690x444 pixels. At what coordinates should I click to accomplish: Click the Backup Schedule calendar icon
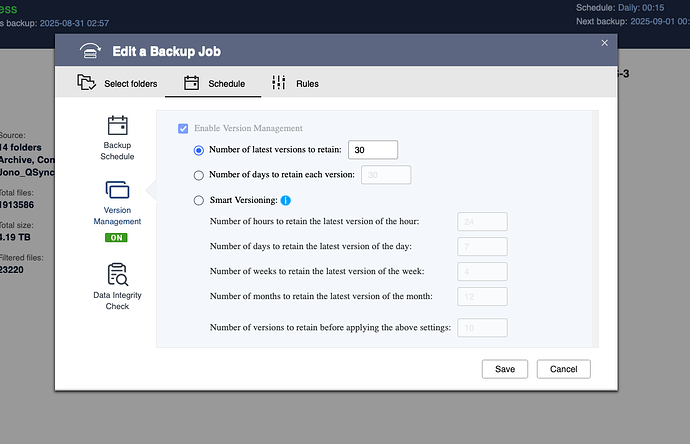tap(117, 125)
